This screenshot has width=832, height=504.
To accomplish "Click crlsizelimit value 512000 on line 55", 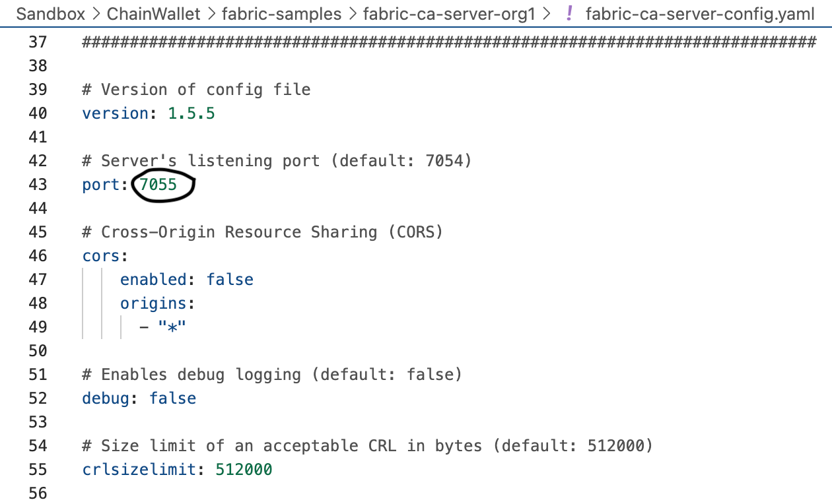I will click(244, 470).
